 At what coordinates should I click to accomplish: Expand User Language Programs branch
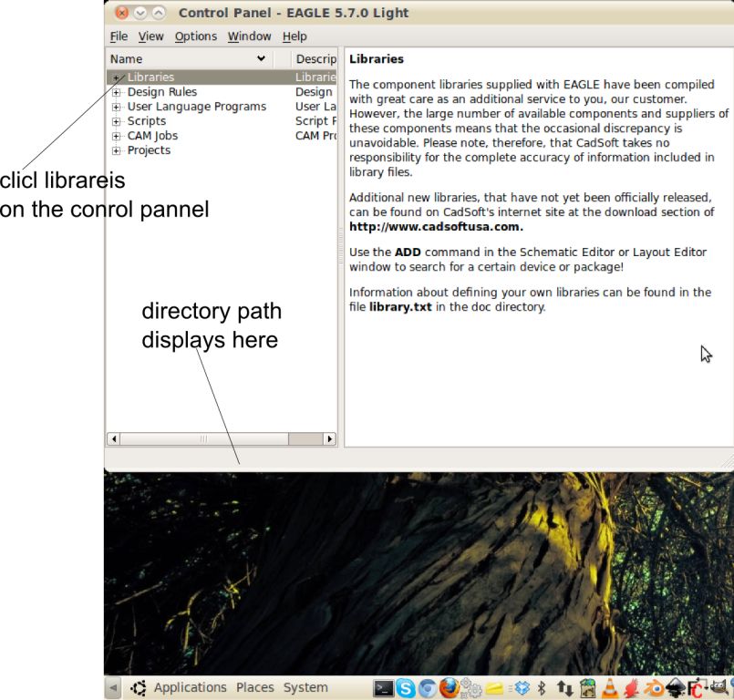click(116, 107)
